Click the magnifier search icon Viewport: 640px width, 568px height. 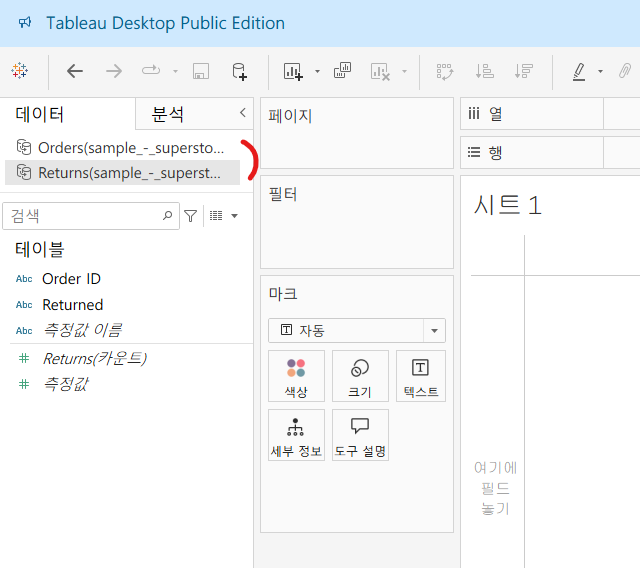(x=167, y=215)
